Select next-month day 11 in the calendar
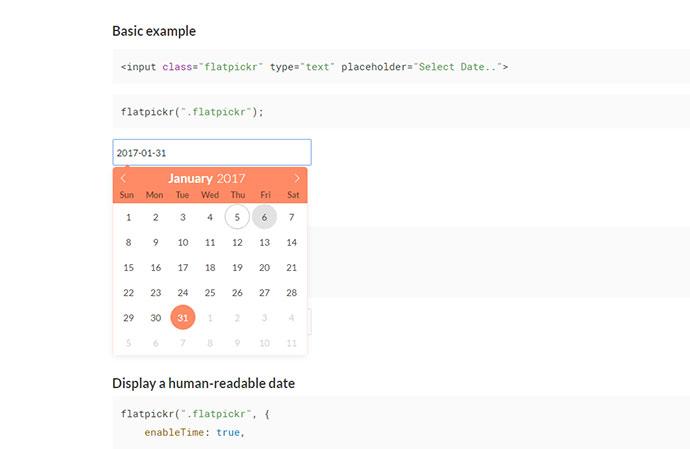This screenshot has width=690, height=449. (x=291, y=343)
